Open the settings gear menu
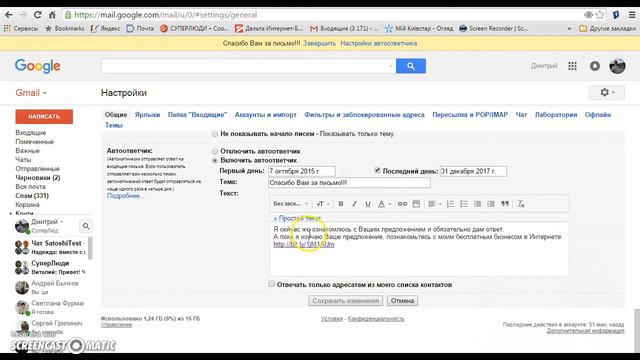Screen dimensions: 640x360 click(x=607, y=93)
